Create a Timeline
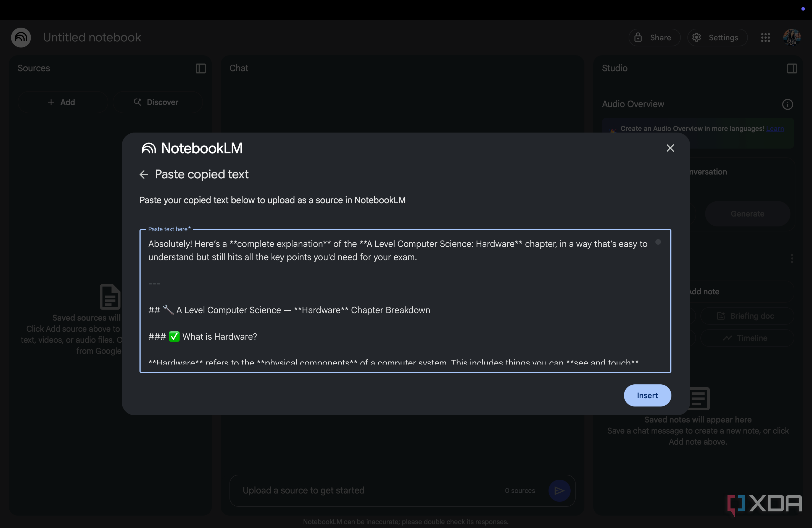The image size is (812, 528). tap(747, 338)
